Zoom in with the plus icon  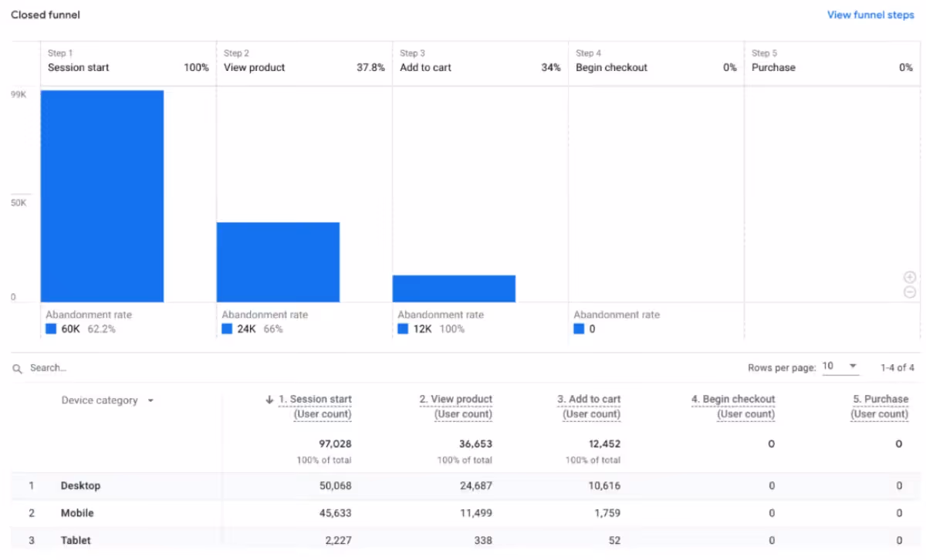(910, 277)
